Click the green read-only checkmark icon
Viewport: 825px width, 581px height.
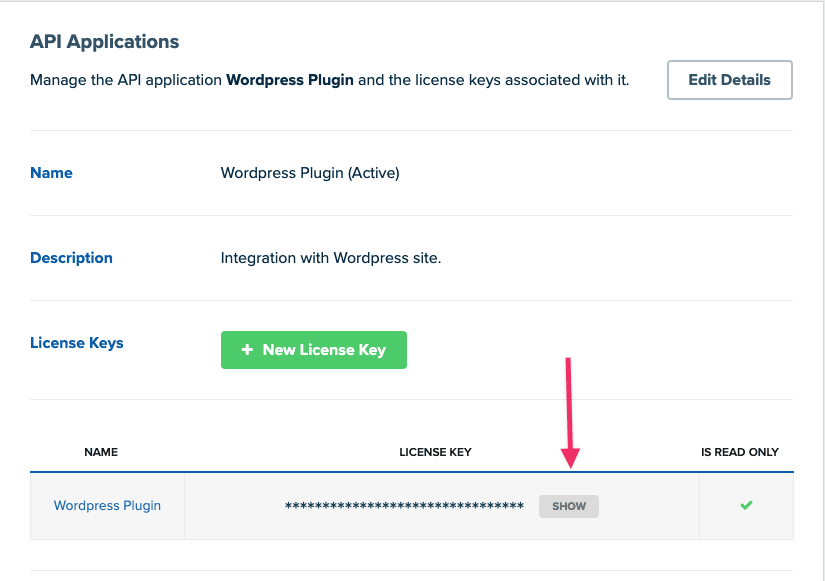click(x=746, y=505)
